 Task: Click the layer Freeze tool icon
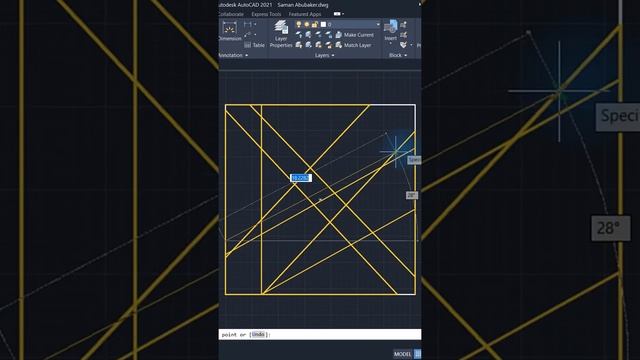tap(318, 35)
